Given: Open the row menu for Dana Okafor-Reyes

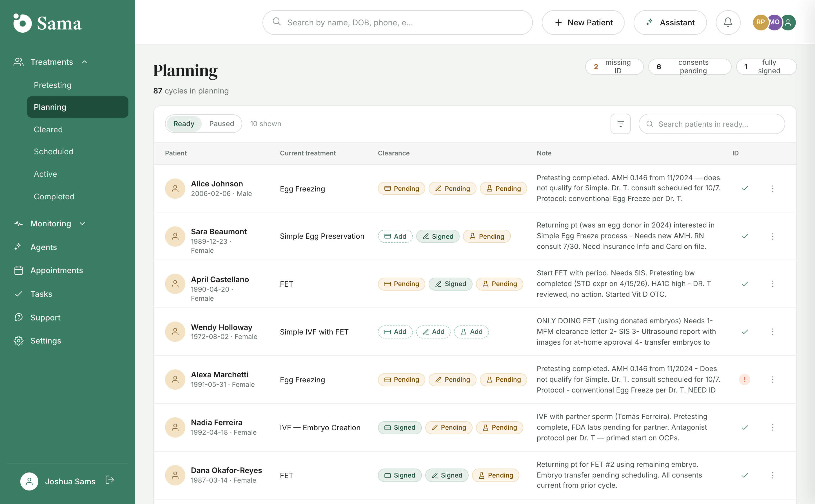Looking at the screenshot, I should 772,475.
